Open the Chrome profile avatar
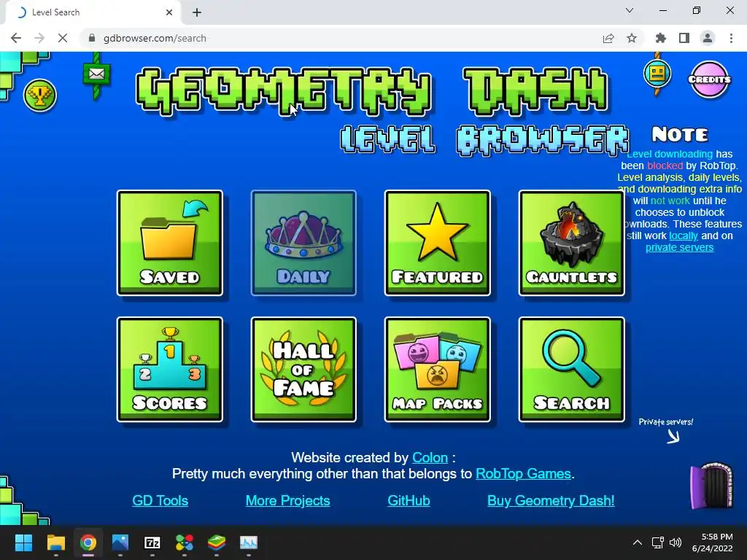 (708, 38)
